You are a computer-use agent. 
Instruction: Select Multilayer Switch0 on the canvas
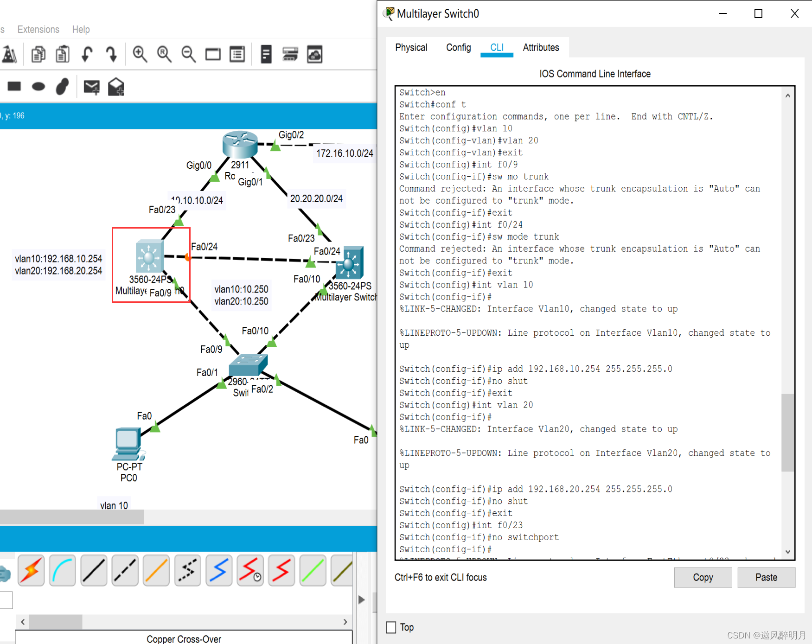149,257
